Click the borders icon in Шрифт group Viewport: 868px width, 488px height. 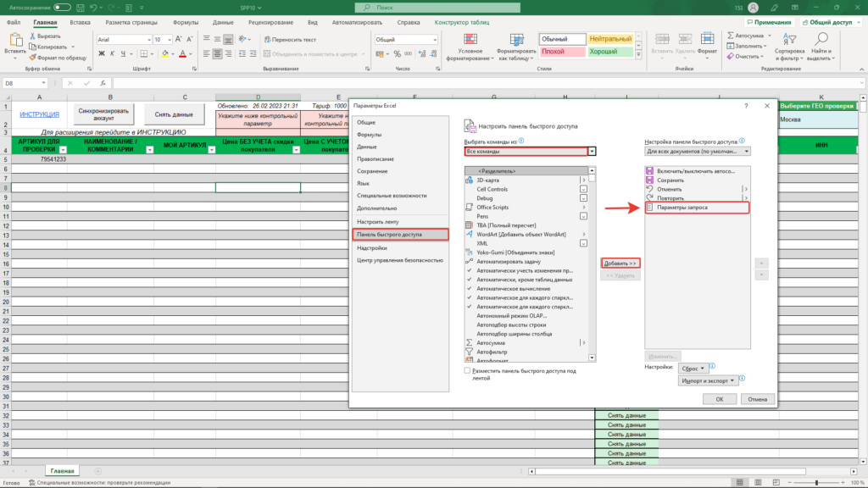click(x=144, y=53)
